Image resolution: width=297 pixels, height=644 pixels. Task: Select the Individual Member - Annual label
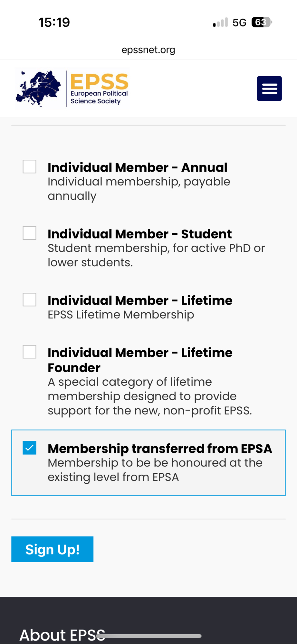pos(138,167)
